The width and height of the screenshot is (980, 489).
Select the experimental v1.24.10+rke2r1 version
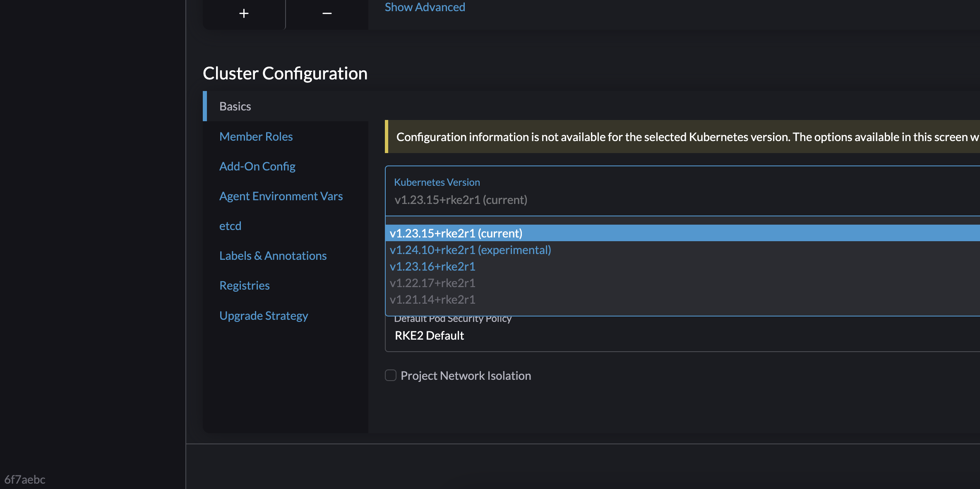(470, 249)
